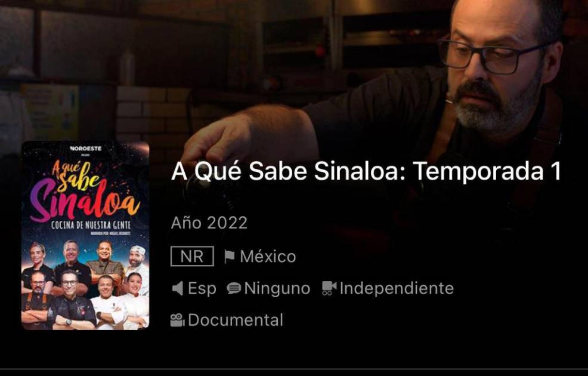
Task: Select the Esp audio language label
Action: 202,289
